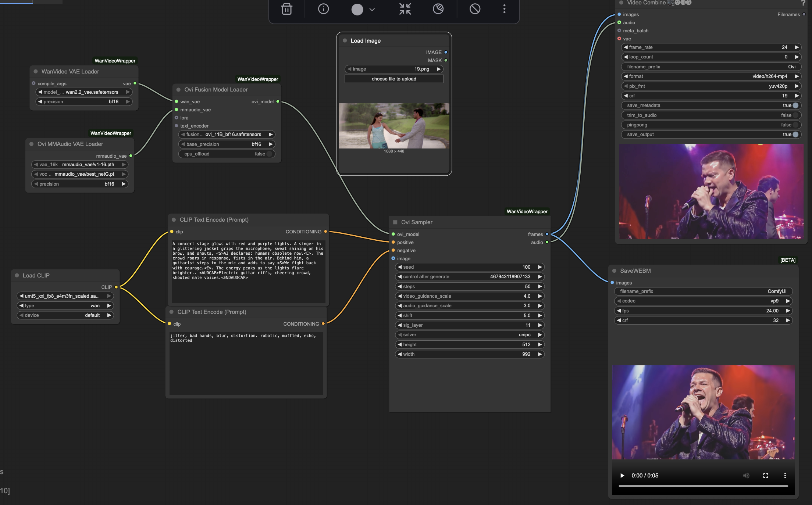This screenshot has width=812, height=505.
Task: Click the trash delete icon in toolbar
Action: (287, 9)
